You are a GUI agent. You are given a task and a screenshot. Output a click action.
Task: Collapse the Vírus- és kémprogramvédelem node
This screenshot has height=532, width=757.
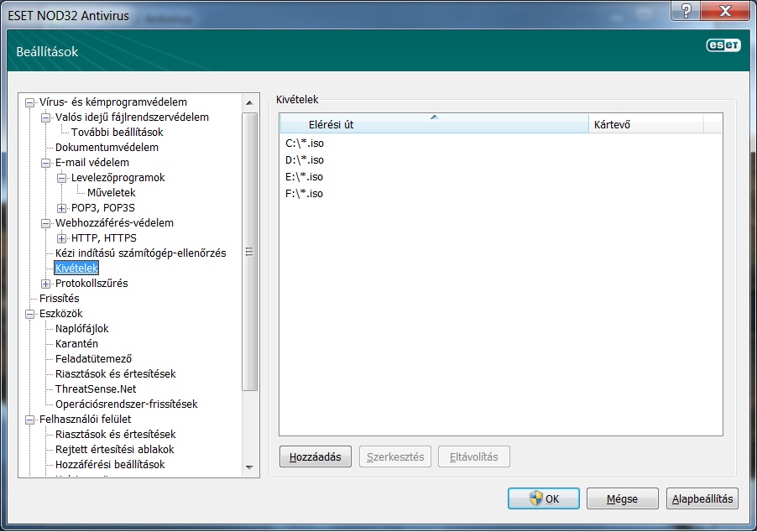(x=30, y=102)
